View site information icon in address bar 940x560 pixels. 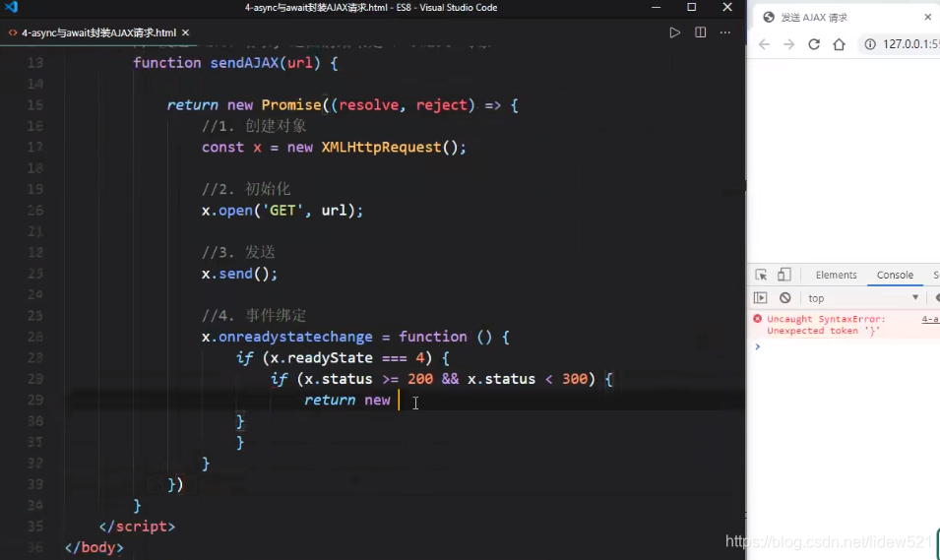click(x=870, y=44)
